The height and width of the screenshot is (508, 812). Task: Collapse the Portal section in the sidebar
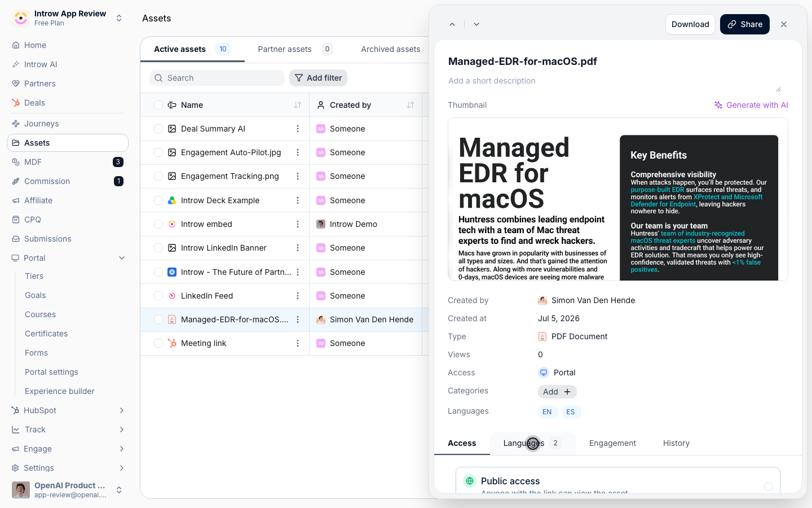122,258
